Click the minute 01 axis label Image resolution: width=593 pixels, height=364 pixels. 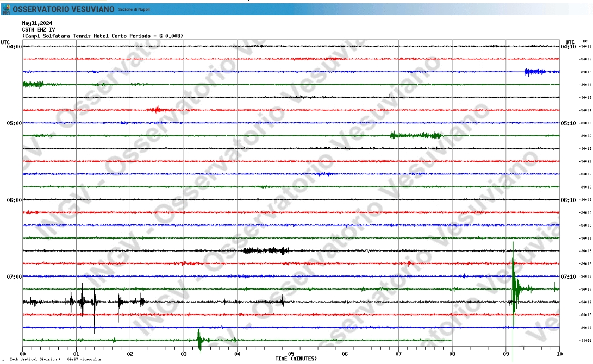coord(77,354)
